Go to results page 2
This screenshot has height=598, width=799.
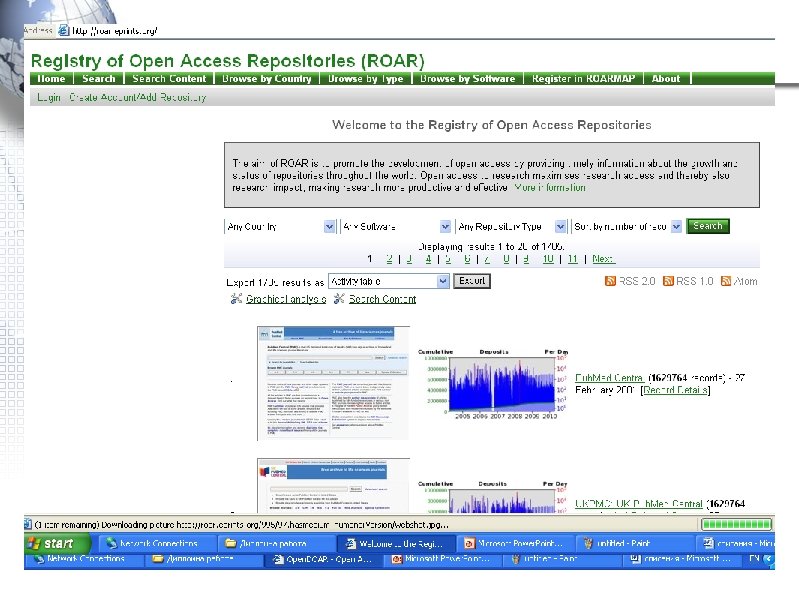tap(389, 259)
